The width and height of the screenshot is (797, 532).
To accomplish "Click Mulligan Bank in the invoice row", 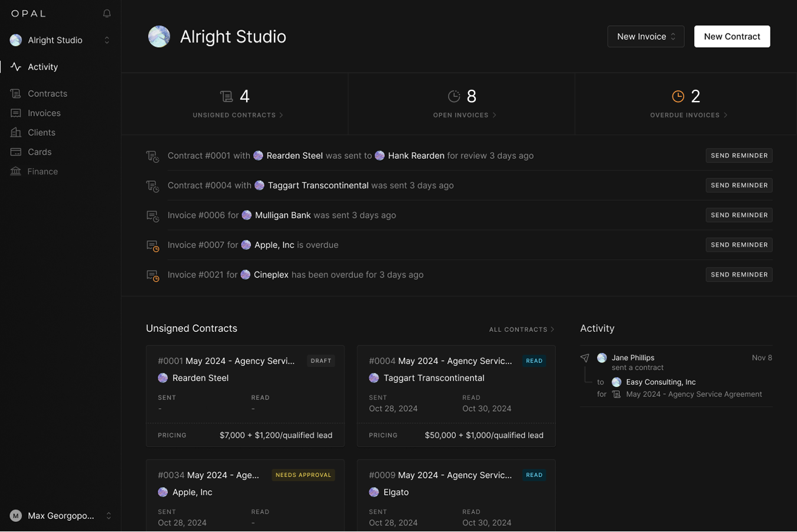I will 283,216.
